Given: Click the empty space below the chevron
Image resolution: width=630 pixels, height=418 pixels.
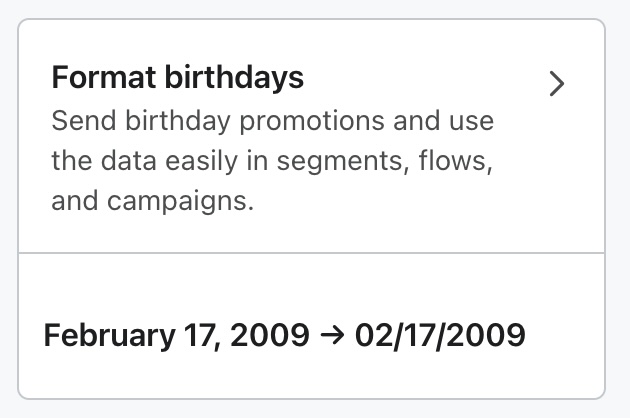Looking at the screenshot, I should [558, 180].
